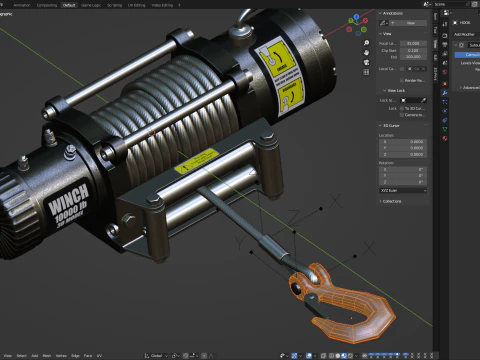Select material preview shading icon
480x360 pixels.
344,356
